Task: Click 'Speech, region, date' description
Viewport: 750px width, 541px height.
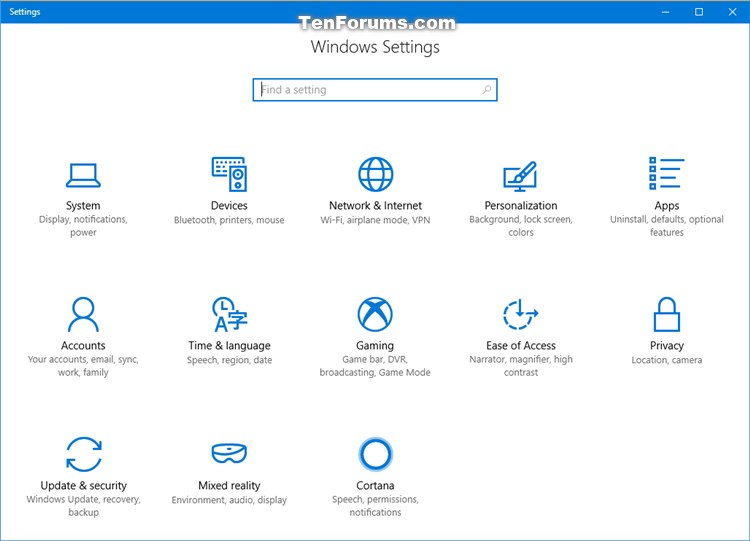Action: pos(230,360)
